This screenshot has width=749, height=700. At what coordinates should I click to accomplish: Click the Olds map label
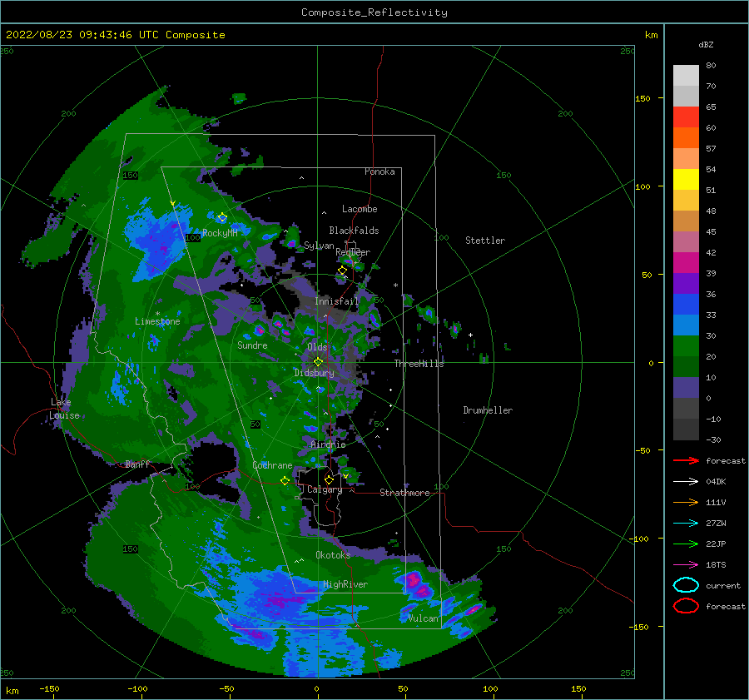pos(317,347)
